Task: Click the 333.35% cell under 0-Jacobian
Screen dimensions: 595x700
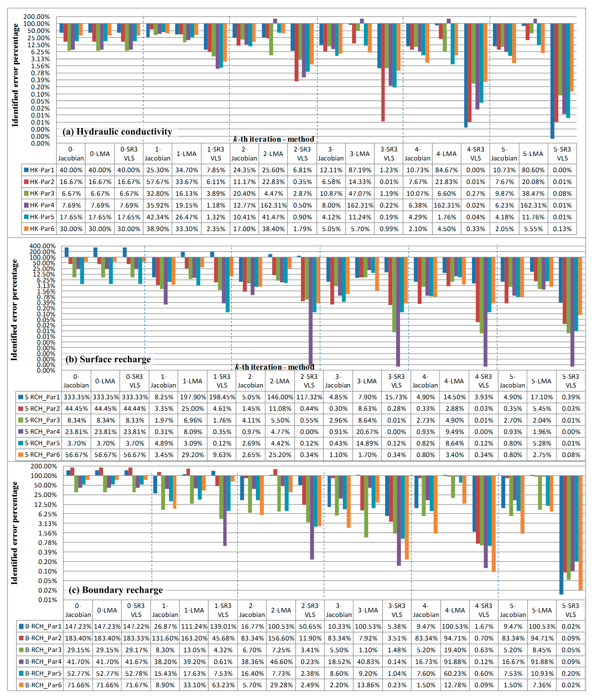Action: 77,397
